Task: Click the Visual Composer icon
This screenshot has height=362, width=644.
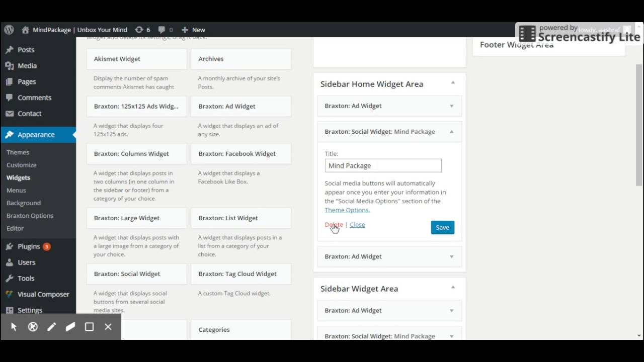Action: coord(9,294)
